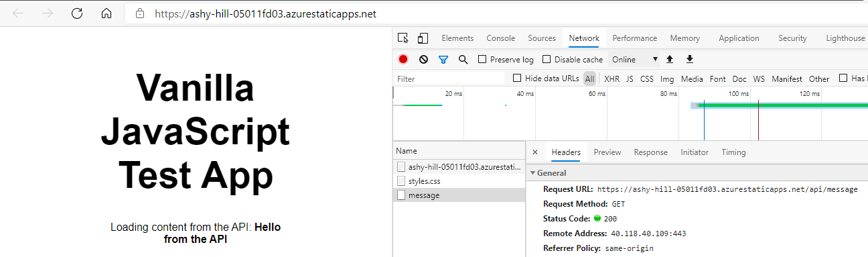Screen dimensions: 868x257
Task: Filter requests by Doc
Action: [x=739, y=79]
